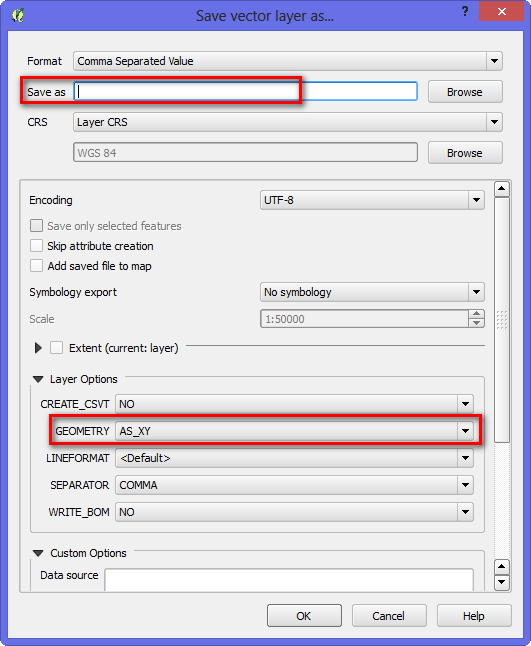Viewport: 531px width, 646px height.
Task: Close the Save vector layer dialog
Action: [501, 12]
